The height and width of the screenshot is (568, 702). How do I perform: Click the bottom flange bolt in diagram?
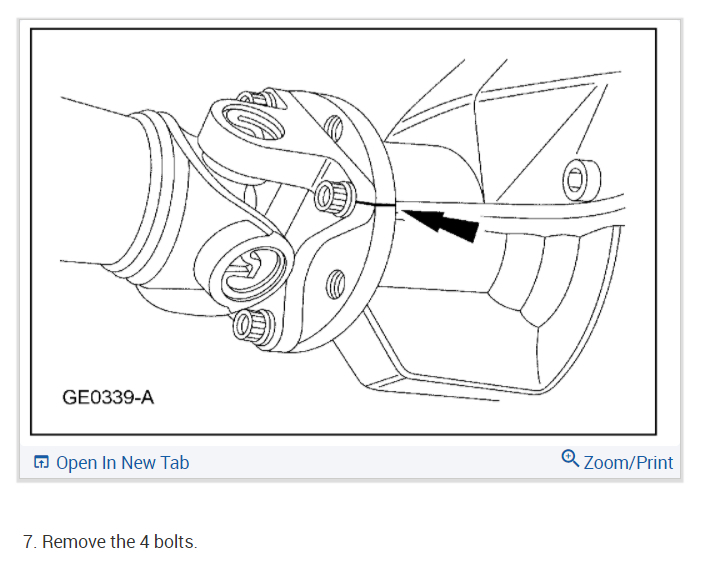click(x=253, y=327)
